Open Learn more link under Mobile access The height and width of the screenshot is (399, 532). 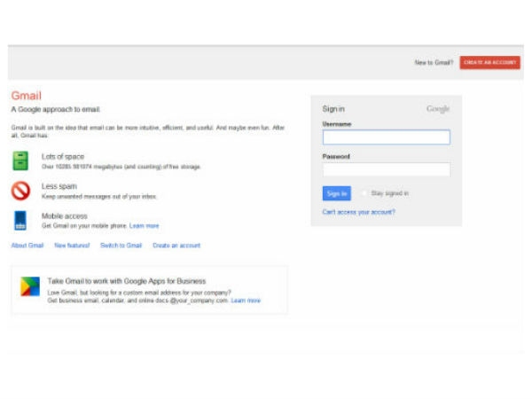(145, 225)
